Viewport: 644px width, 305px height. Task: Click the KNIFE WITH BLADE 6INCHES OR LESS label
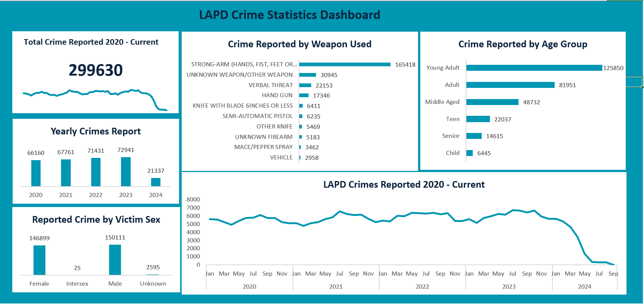(243, 106)
